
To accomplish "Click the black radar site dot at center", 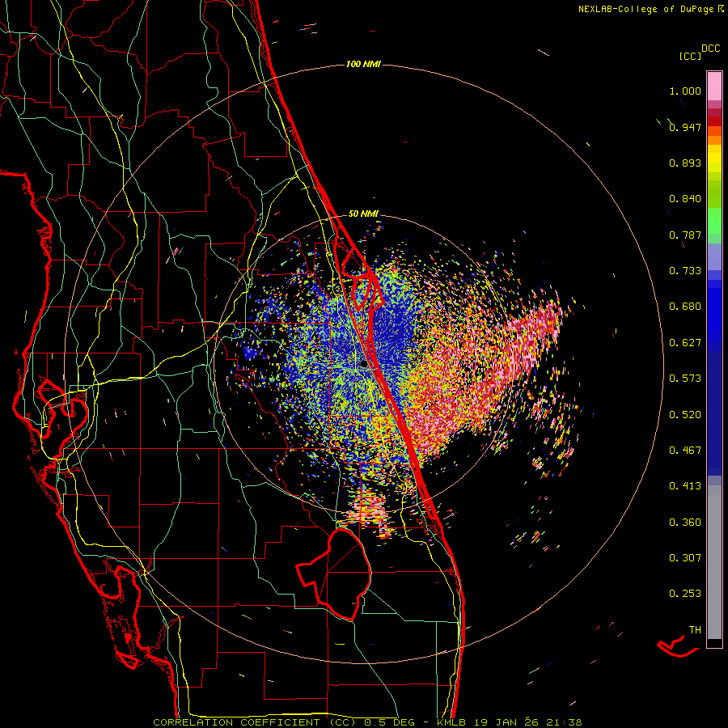I will tap(363, 365).
